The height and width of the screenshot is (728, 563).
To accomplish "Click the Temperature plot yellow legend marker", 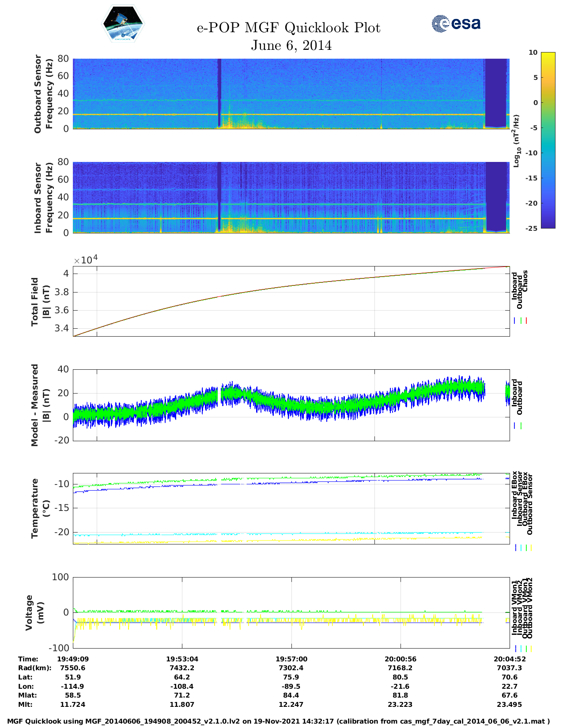I will (531, 548).
